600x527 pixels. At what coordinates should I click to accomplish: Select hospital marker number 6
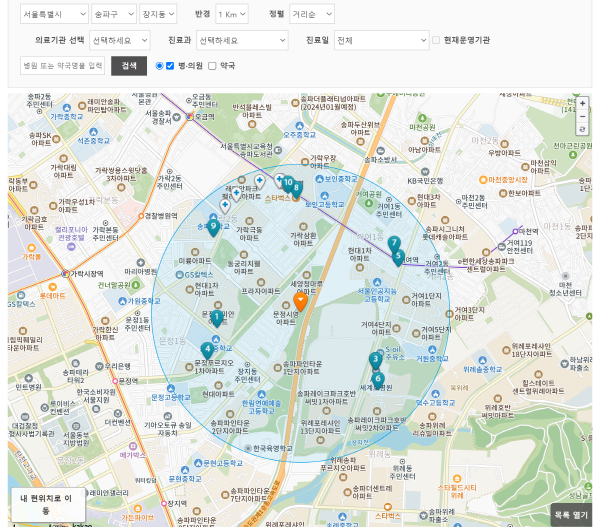coord(378,380)
